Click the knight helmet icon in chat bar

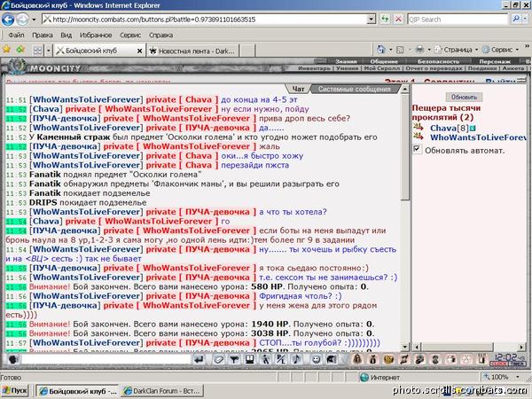[x=332, y=359]
